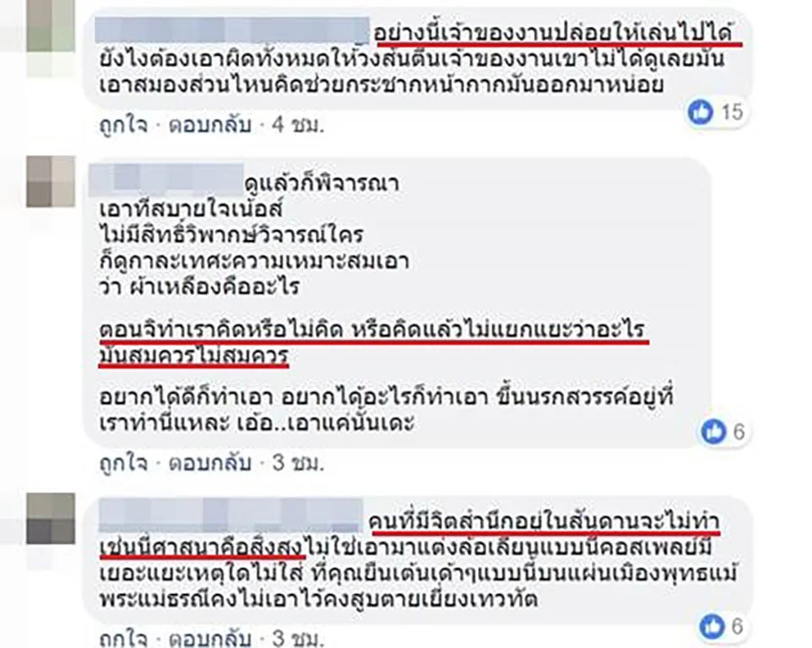Click the like thumb icon on second comment
The image size is (812, 648).
pos(714,431)
